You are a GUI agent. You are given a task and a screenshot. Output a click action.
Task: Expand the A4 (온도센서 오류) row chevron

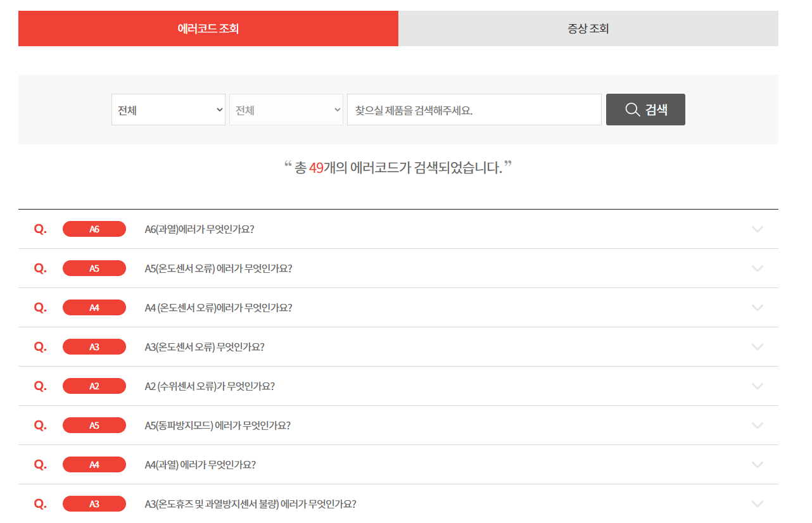[x=758, y=308]
